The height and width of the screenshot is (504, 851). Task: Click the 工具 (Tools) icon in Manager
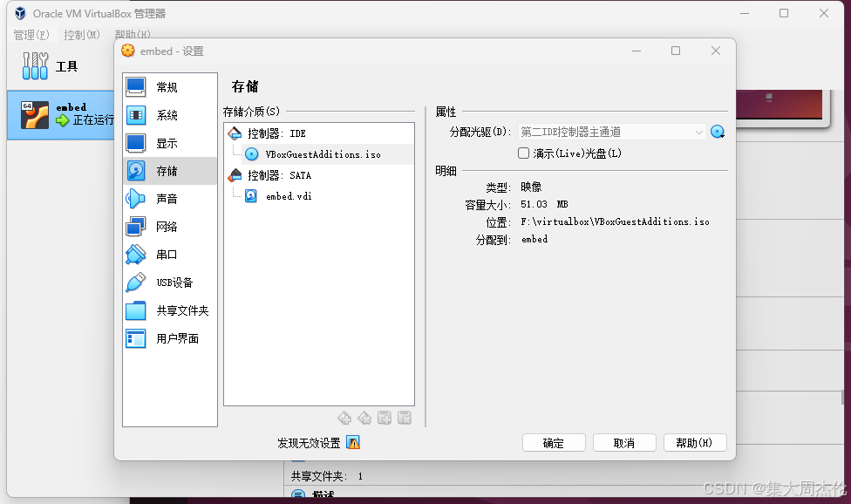[35, 65]
